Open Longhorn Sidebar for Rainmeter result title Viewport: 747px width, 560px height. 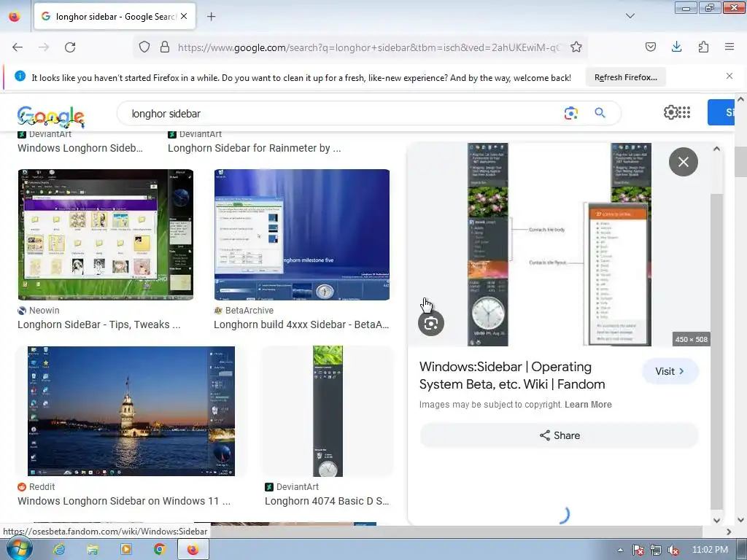(255, 148)
